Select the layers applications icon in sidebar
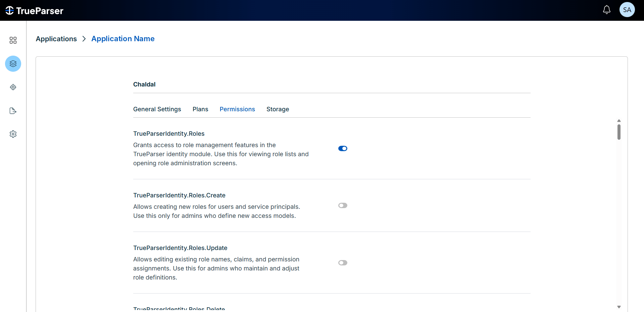 point(13,64)
